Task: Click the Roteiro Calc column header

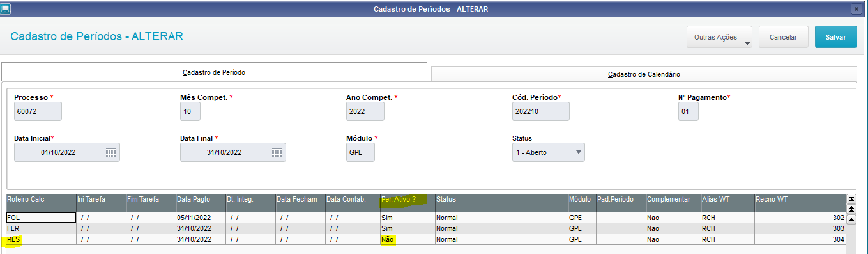Action: click(41, 203)
